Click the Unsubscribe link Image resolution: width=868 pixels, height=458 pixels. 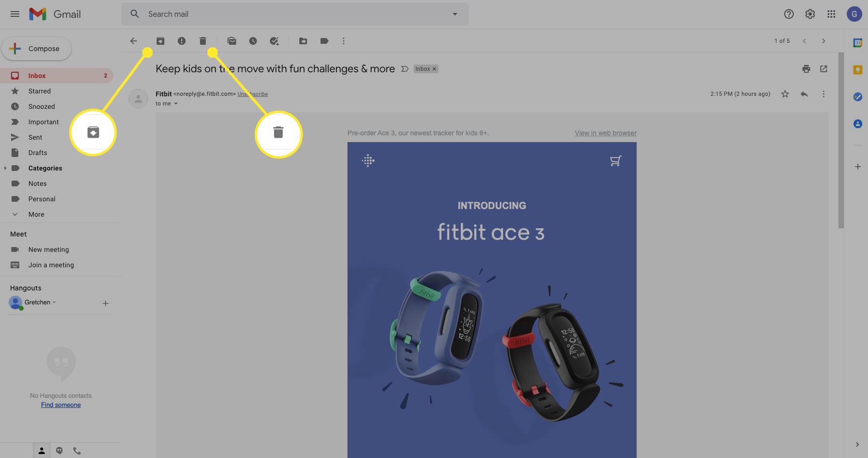click(253, 94)
